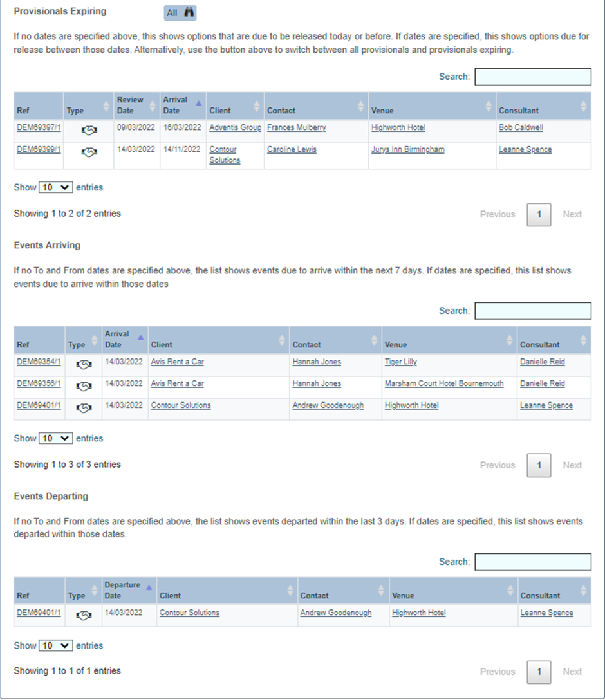The width and height of the screenshot is (605, 700).
Task: Open Events Departing show entries dropdown
Action: pos(56,645)
